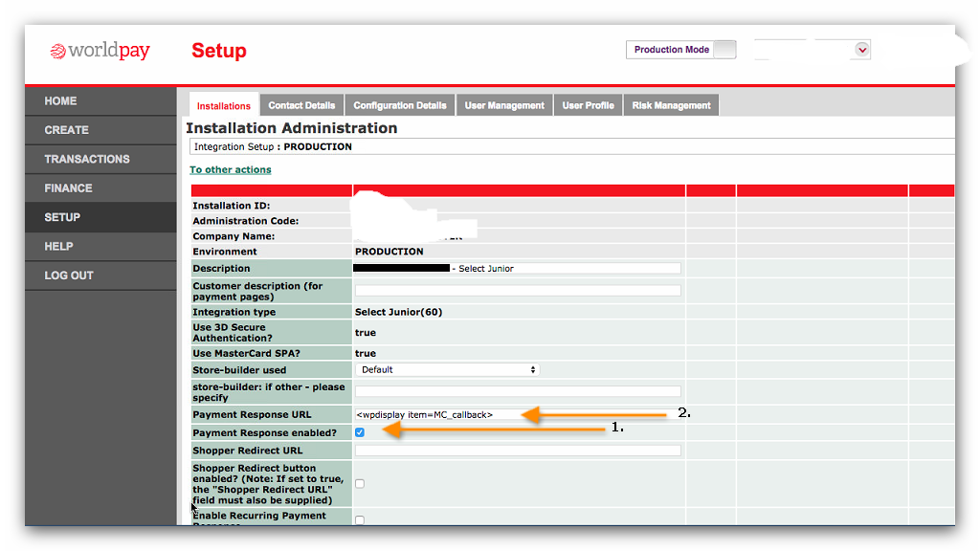The image size is (980, 551).
Task: Enable the Shopper Redirect button checkbox
Action: click(x=360, y=483)
